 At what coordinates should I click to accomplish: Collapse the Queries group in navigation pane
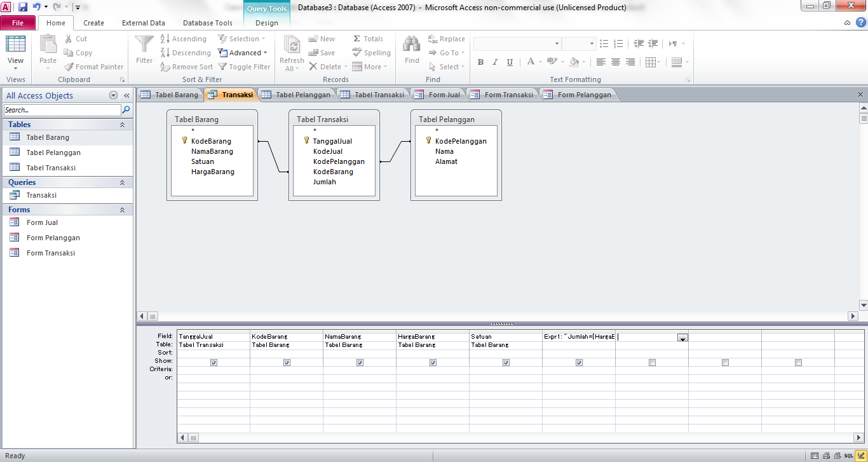click(122, 182)
